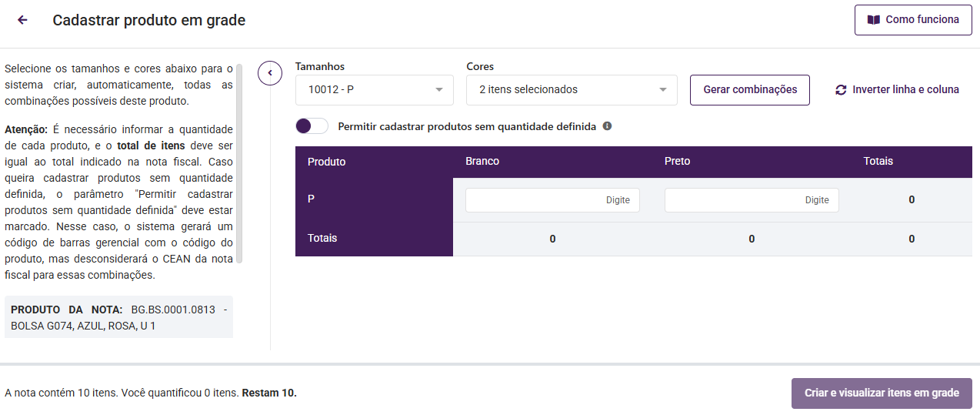The image size is (980, 415).
Task: Click Criar e visualizar itens em grade
Action: click(x=882, y=393)
